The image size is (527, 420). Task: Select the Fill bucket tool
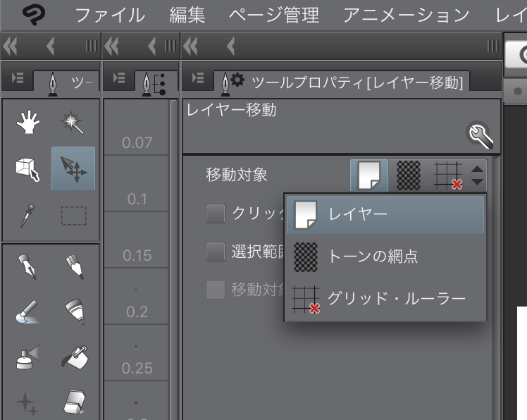(75, 357)
